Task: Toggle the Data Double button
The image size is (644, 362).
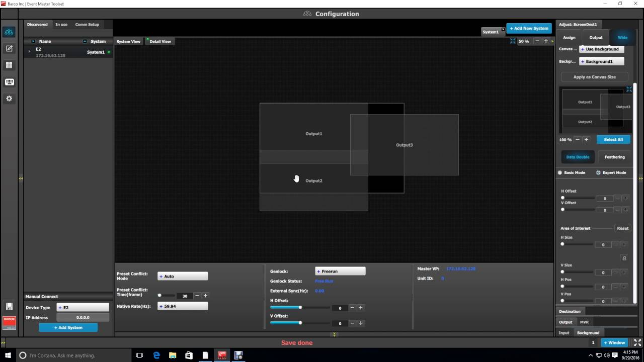Action: tap(578, 157)
